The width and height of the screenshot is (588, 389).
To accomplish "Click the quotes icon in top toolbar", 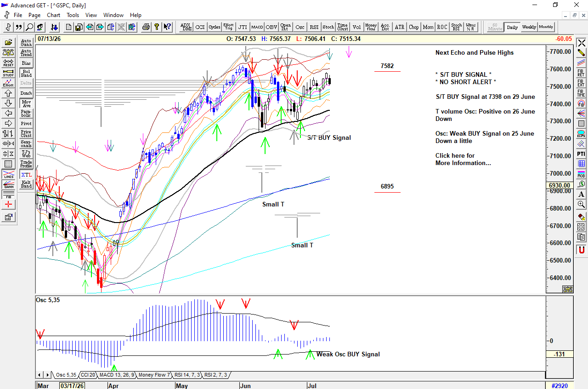I will click(19, 27).
